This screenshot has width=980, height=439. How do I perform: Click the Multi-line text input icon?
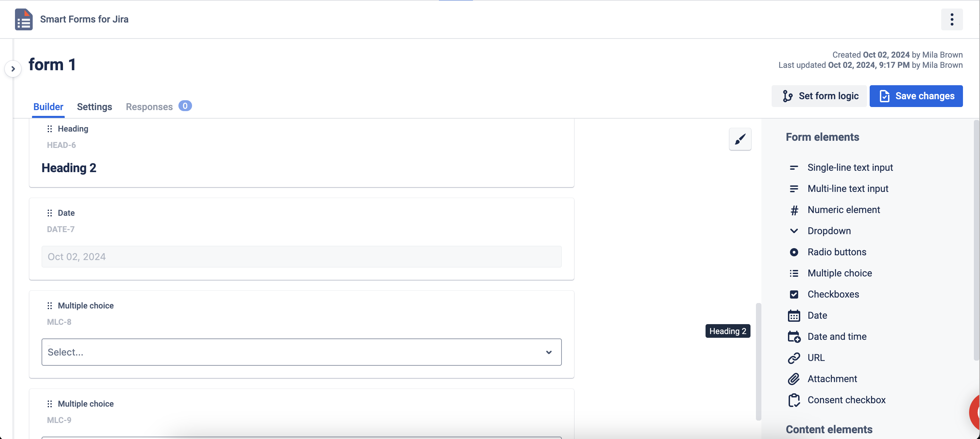pyautogui.click(x=794, y=189)
